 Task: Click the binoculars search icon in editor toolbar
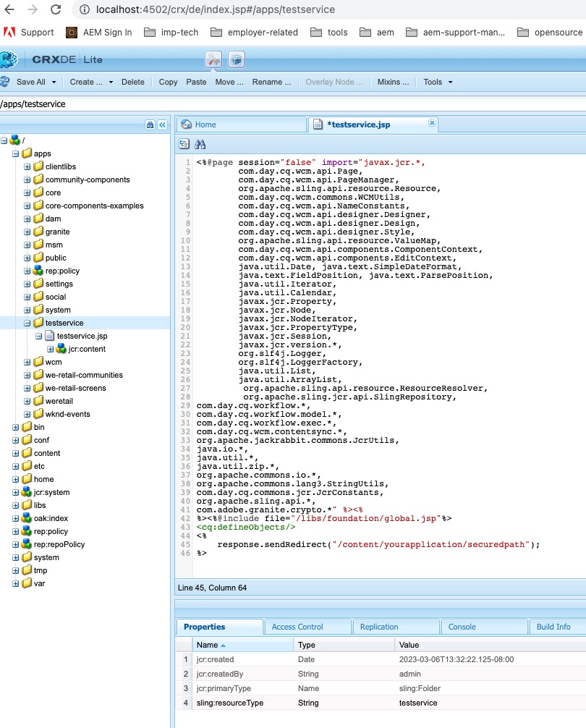point(200,144)
